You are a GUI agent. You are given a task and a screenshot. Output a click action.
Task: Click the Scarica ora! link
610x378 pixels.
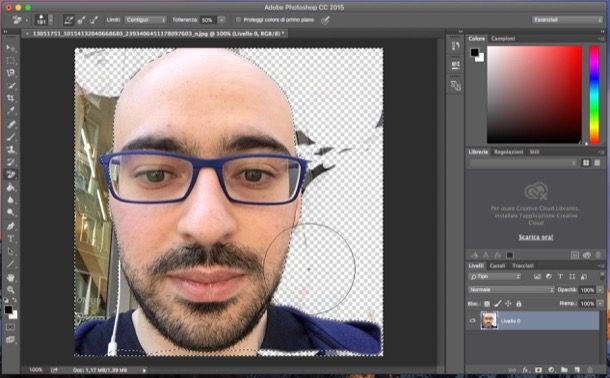[x=536, y=237]
